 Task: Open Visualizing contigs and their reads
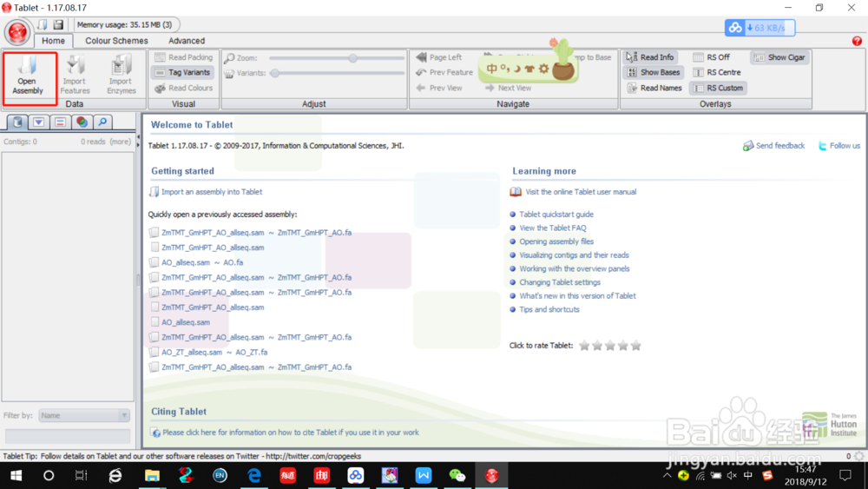point(574,255)
